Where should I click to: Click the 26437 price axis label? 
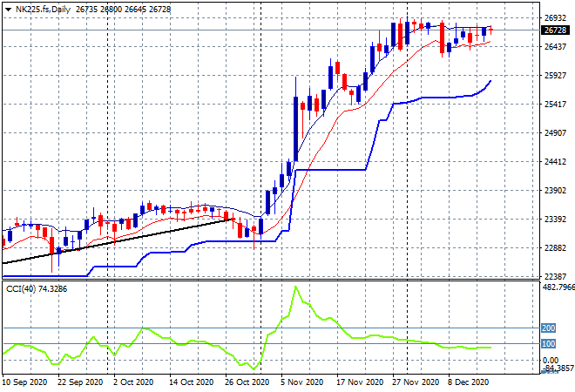(555, 46)
